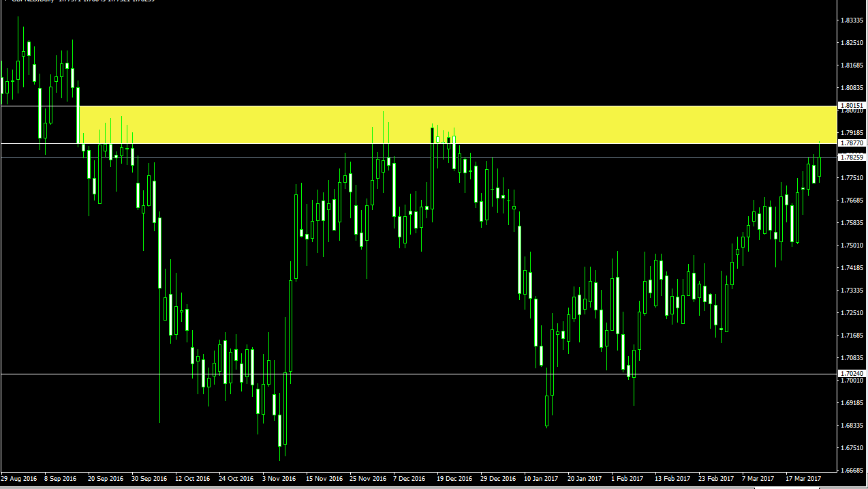This screenshot has height=489, width=868.
Task: Click the 1.75835 price axis label
Action: [x=852, y=223]
